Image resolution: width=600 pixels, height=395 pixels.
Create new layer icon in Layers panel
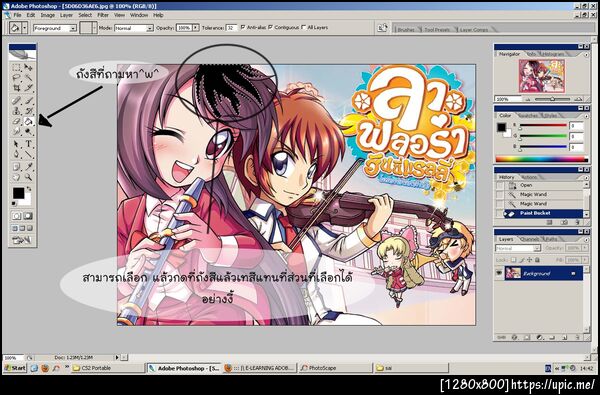[565, 338]
